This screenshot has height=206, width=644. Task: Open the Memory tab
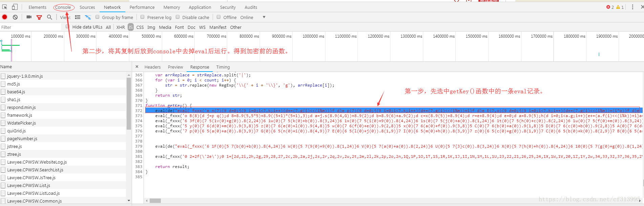[172, 7]
